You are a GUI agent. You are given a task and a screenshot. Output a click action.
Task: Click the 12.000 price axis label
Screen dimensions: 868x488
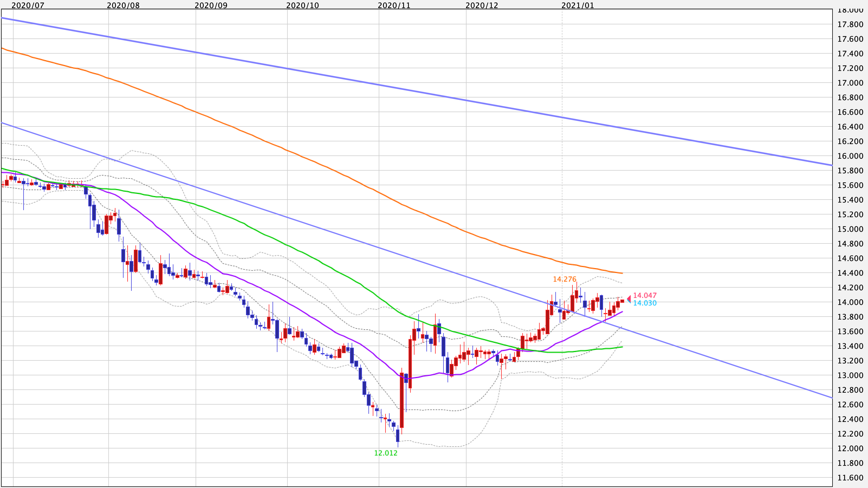pyautogui.click(x=850, y=448)
